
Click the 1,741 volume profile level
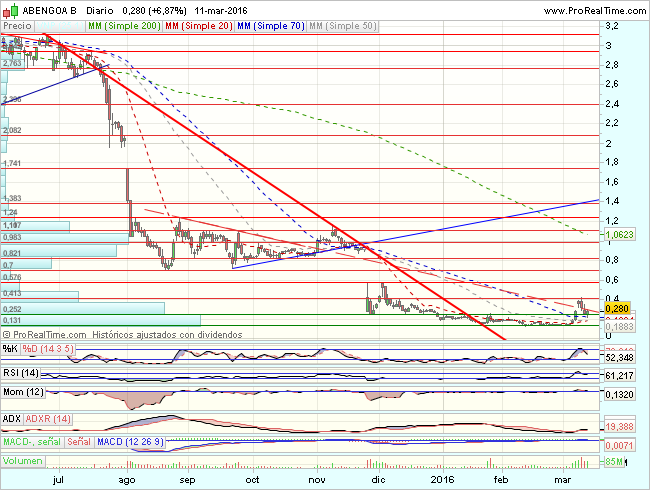[12, 163]
